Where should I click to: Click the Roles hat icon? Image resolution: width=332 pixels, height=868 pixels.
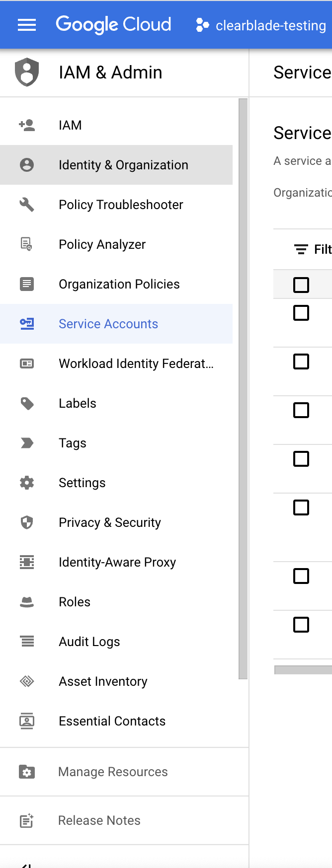[x=27, y=602]
